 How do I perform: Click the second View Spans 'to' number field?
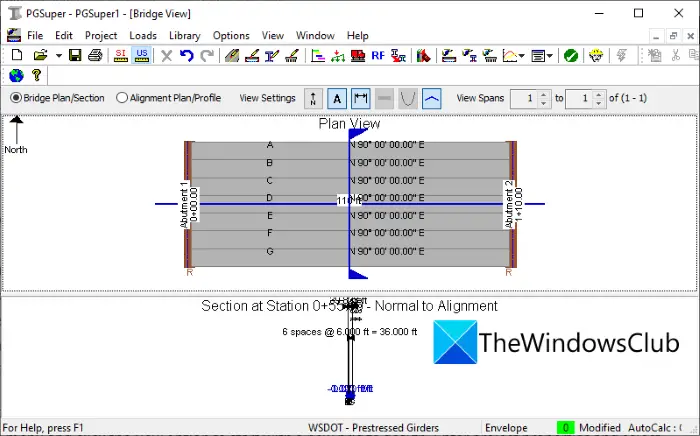pyautogui.click(x=579, y=98)
